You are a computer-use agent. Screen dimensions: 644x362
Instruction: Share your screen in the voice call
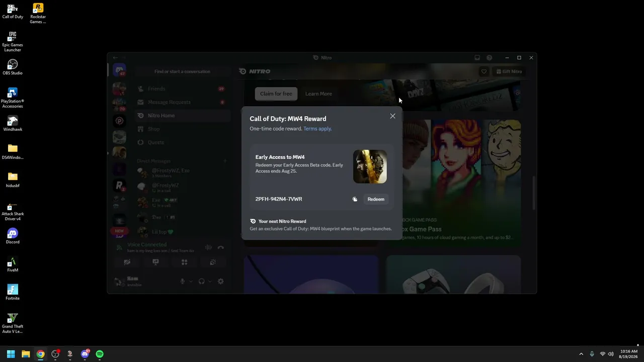pyautogui.click(x=156, y=262)
